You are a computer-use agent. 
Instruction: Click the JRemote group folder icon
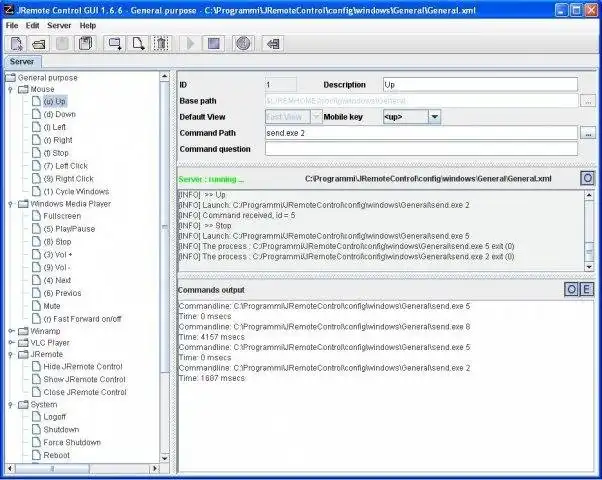coord(23,354)
